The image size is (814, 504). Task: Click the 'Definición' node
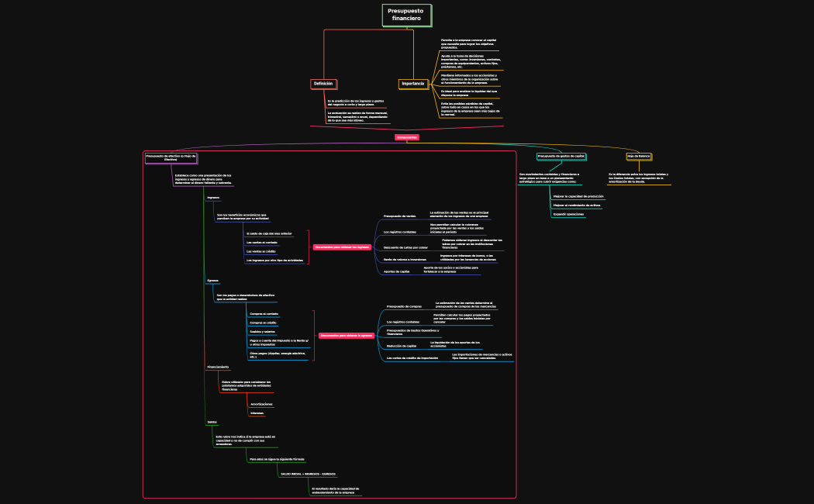(x=323, y=84)
